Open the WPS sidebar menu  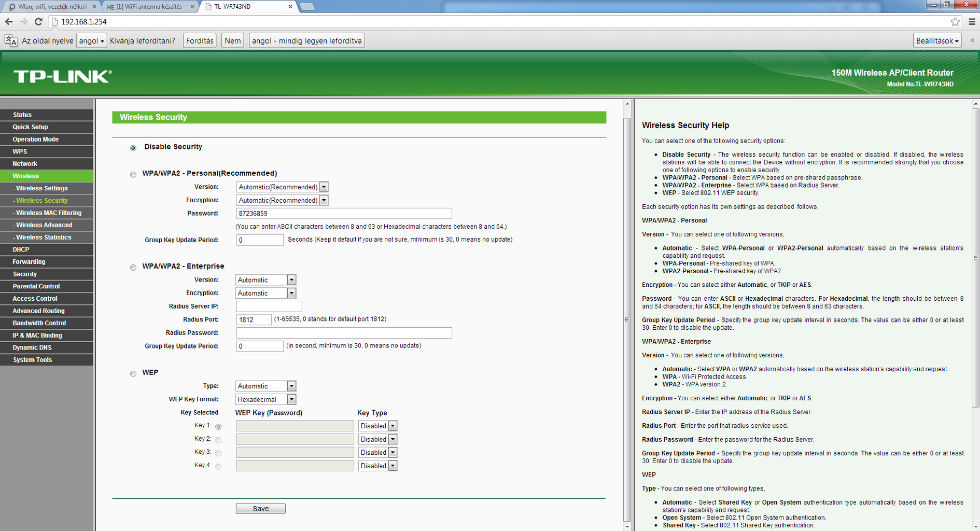[47, 151]
